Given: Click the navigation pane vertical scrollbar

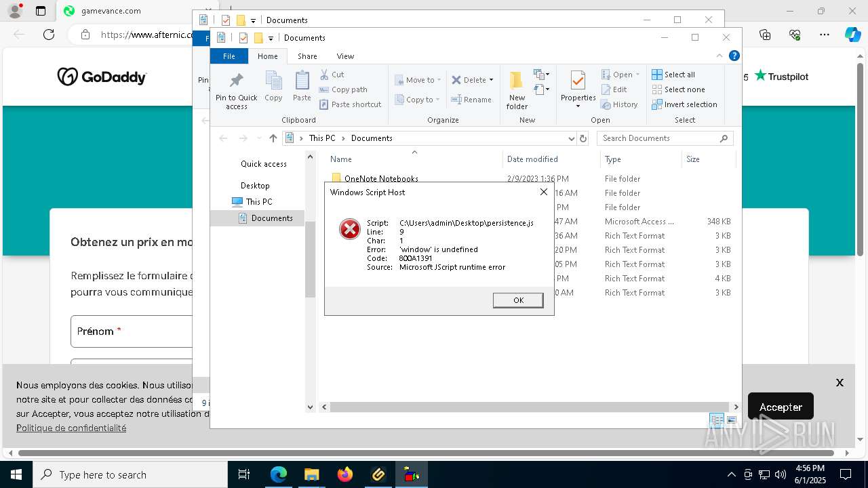Looking at the screenshot, I should 311,260.
